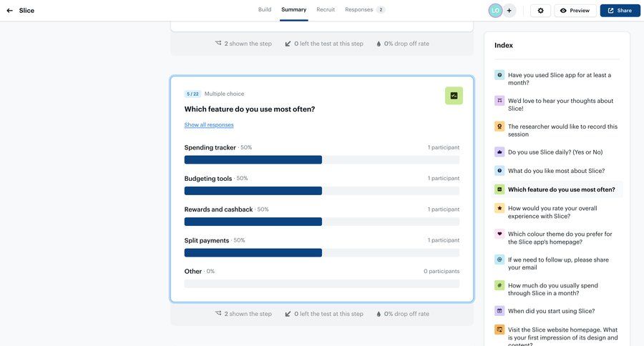Click icon beside 'We'd love to hear your thoughts'
644x346 pixels.
click(x=499, y=101)
